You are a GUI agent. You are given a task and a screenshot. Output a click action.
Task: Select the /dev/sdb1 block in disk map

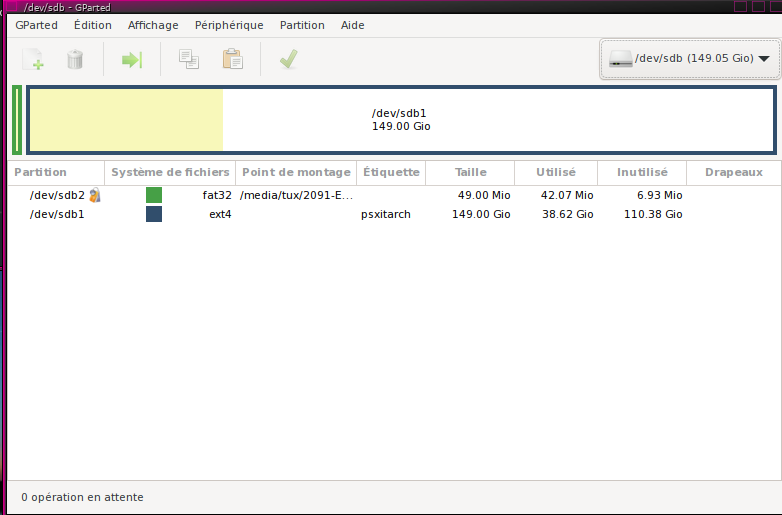[x=401, y=120]
